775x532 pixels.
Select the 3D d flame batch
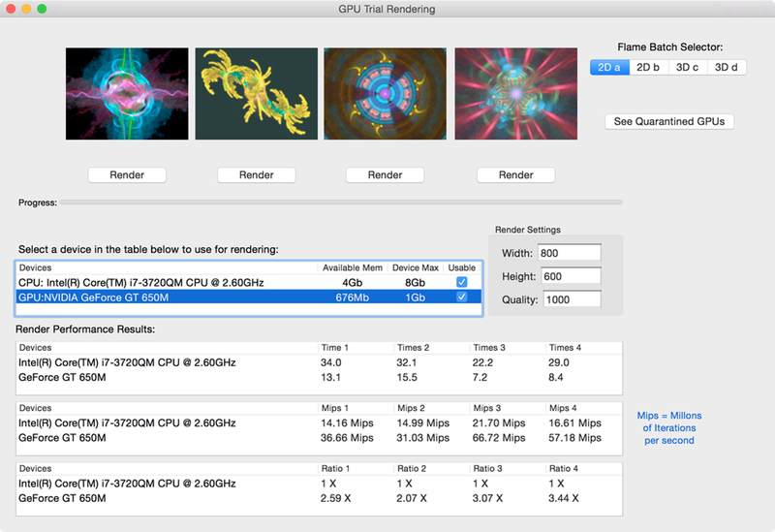727,67
